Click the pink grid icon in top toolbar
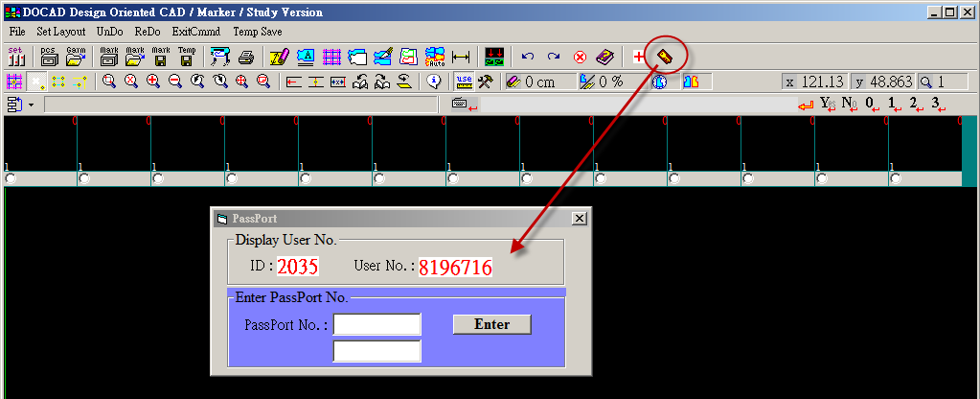 tap(331, 58)
